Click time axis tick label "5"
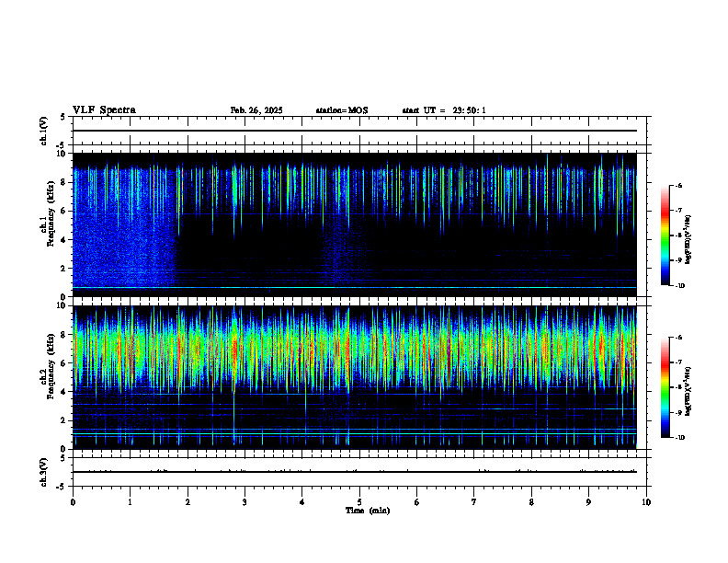Image resolution: width=728 pixels, height=563 pixels. pyautogui.click(x=359, y=502)
